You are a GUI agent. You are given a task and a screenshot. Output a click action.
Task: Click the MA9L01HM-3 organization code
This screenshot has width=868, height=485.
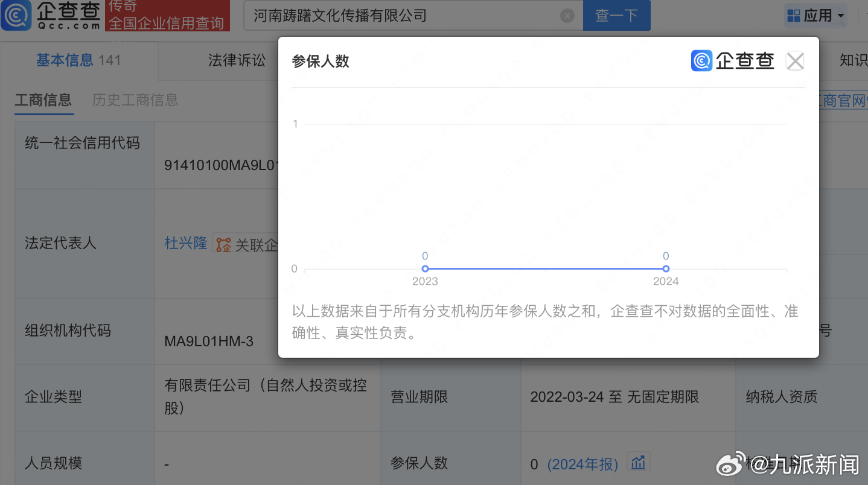coord(209,341)
